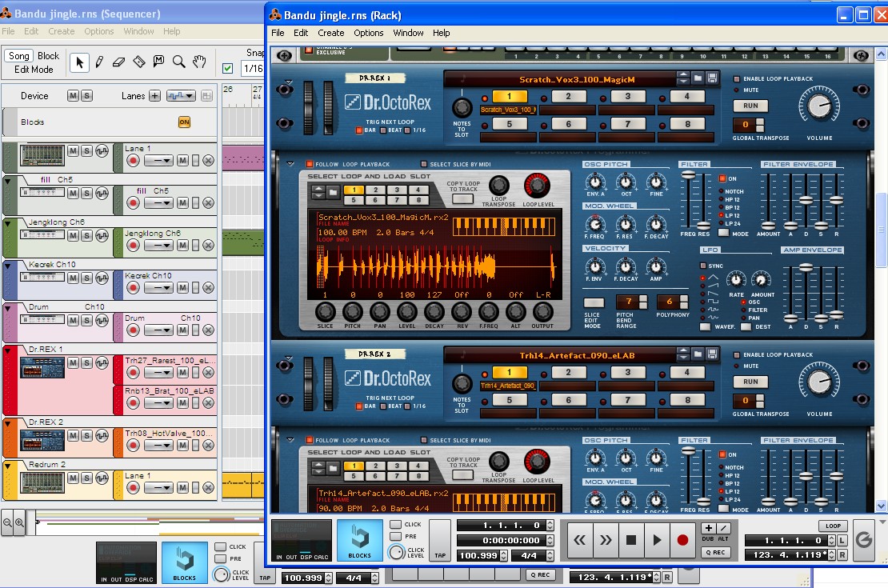Select the Pencil tool in the sequencer toolbar
This screenshot has width=888, height=588.
100,61
